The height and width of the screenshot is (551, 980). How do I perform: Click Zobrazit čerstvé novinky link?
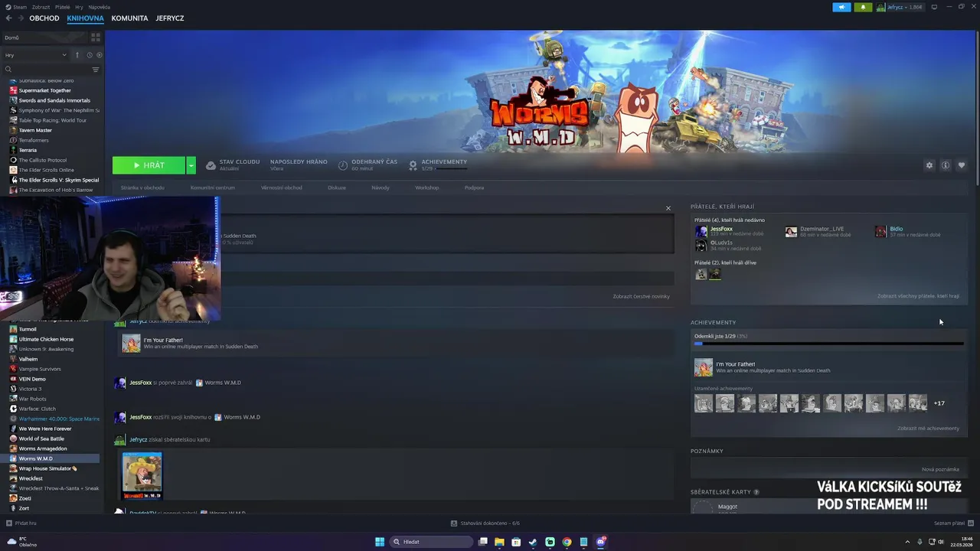tap(641, 296)
